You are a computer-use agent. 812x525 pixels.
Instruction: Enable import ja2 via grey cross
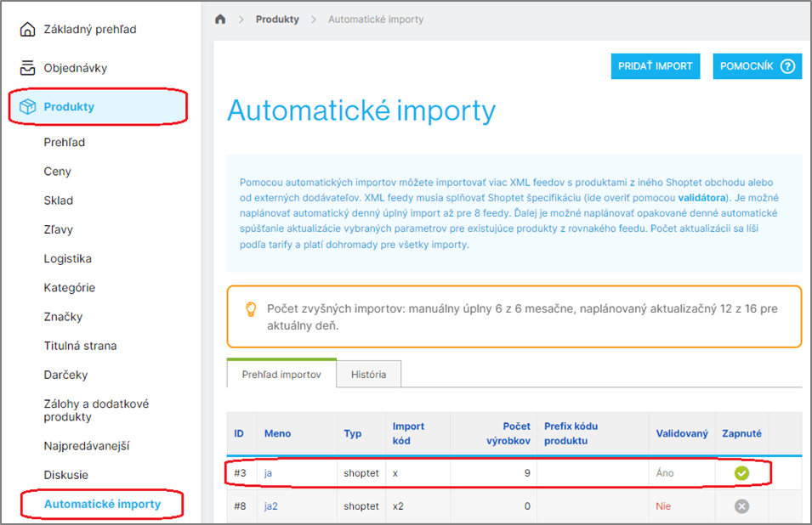741,505
